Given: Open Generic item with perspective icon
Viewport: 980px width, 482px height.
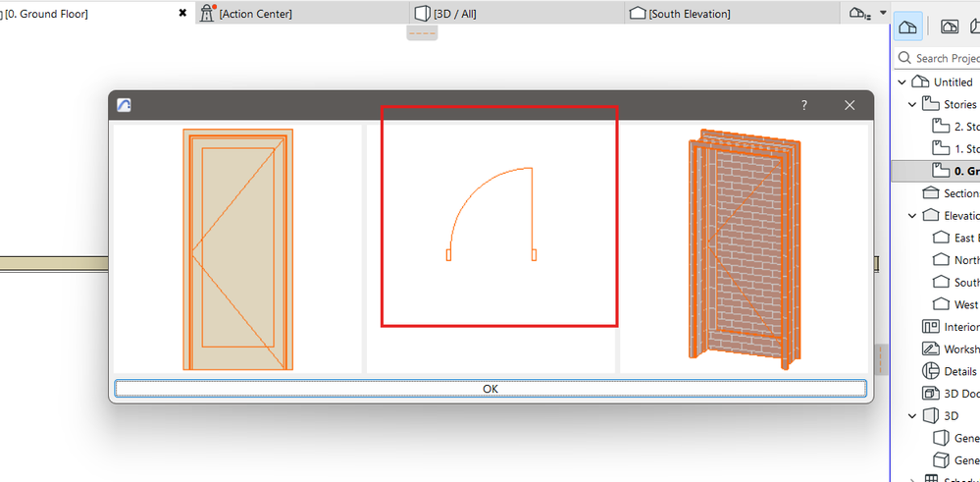Looking at the screenshot, I should pyautogui.click(x=955, y=438).
